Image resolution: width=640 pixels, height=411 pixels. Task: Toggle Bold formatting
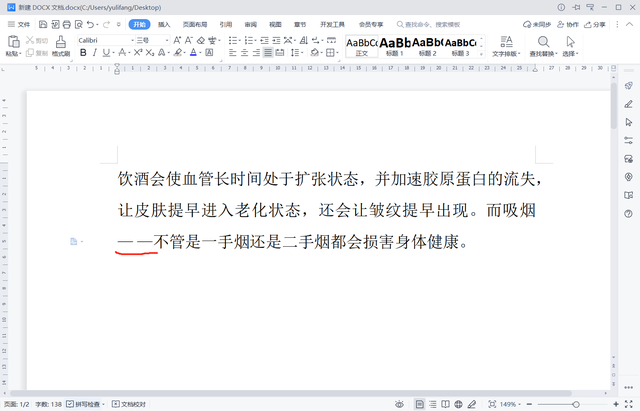click(x=83, y=52)
